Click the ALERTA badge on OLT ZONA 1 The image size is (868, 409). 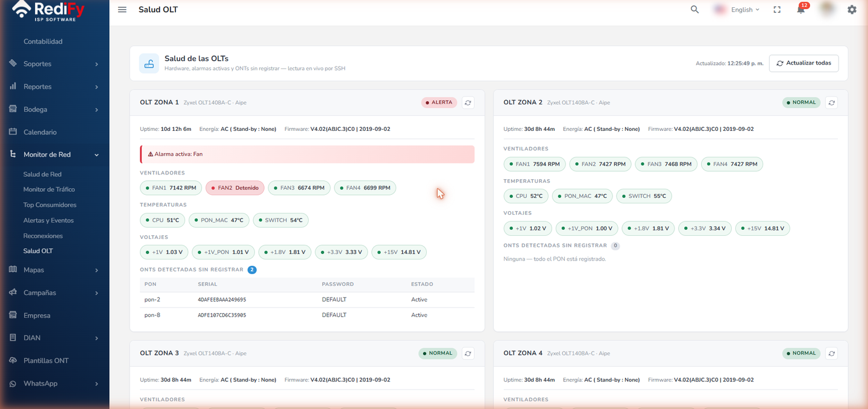pyautogui.click(x=439, y=103)
